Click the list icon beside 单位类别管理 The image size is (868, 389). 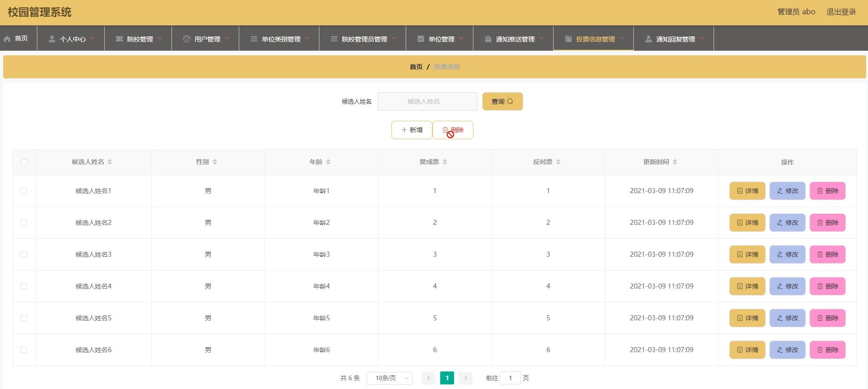click(x=254, y=39)
